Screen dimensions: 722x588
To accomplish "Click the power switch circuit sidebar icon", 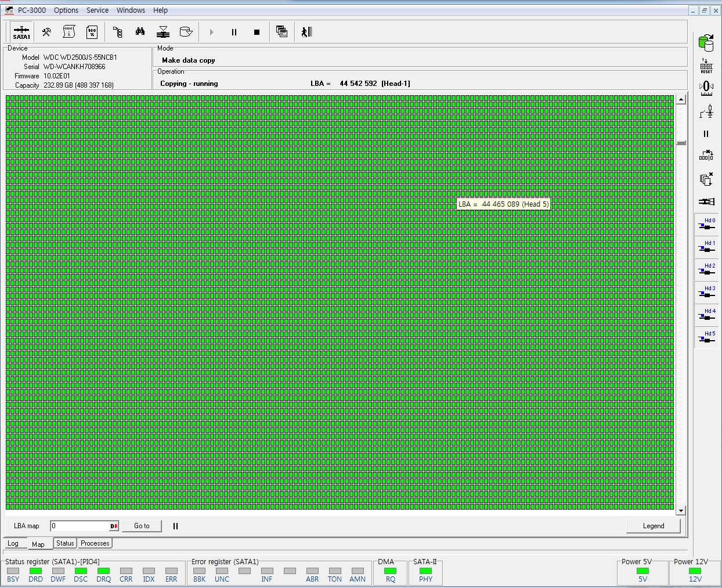I will [706, 111].
